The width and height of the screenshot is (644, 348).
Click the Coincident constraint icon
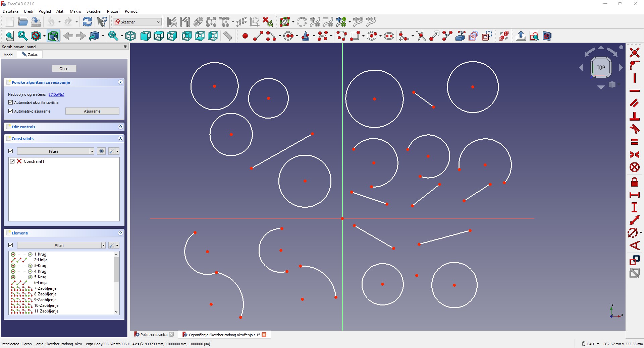click(634, 53)
